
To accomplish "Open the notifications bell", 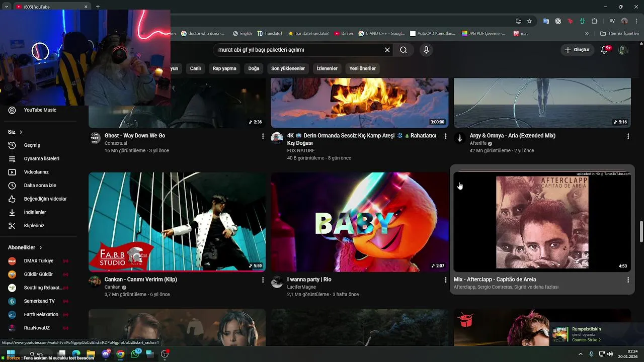I will 605,50.
